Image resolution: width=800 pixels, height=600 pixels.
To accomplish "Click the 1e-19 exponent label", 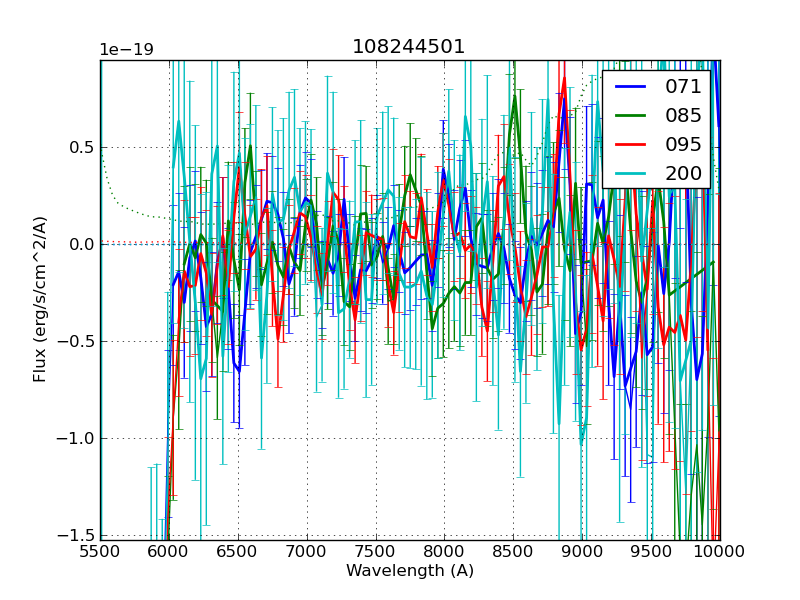I will [x=126, y=50].
